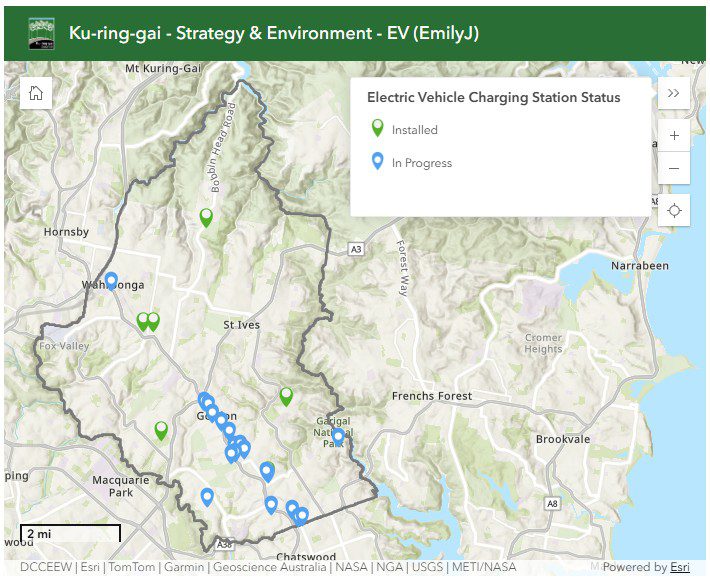
Task: Select the blue marker at Wahroonga
Action: [111, 281]
